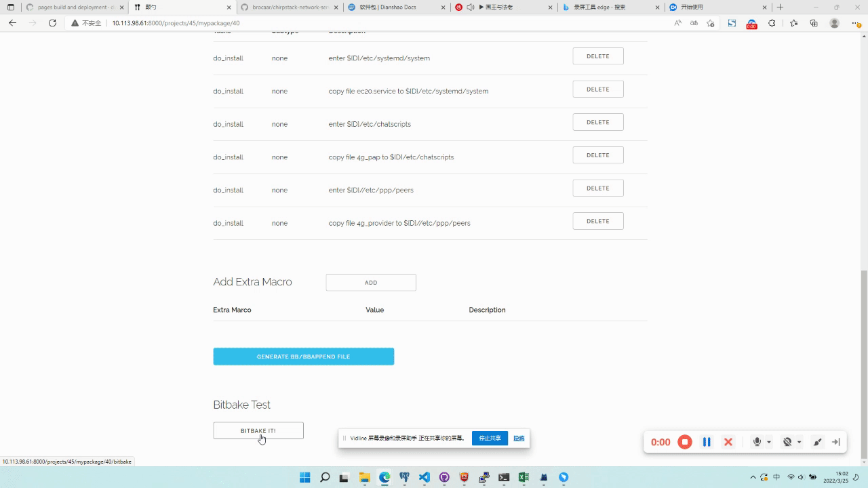Collapse the recorder toolbar with arrow icon
Image resolution: width=868 pixels, height=488 pixels.
point(836,442)
